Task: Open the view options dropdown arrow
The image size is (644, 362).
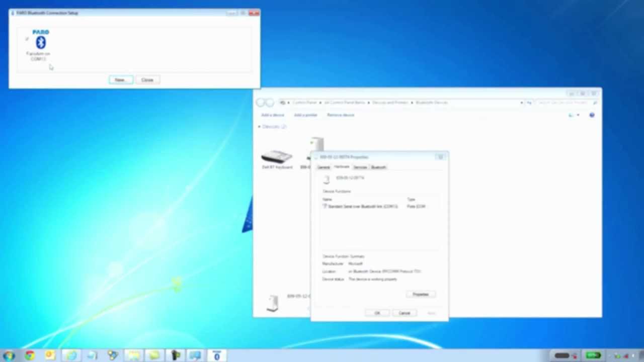Action: pyautogui.click(x=578, y=115)
